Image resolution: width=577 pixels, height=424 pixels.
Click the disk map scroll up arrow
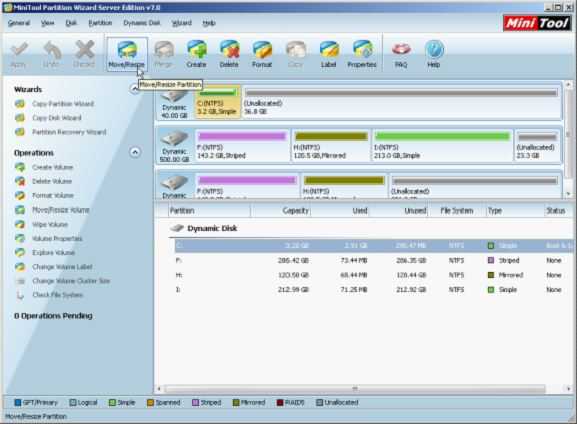[568, 85]
